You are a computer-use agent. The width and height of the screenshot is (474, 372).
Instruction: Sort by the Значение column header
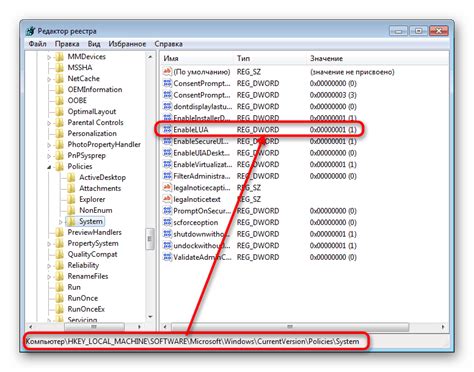[378, 58]
